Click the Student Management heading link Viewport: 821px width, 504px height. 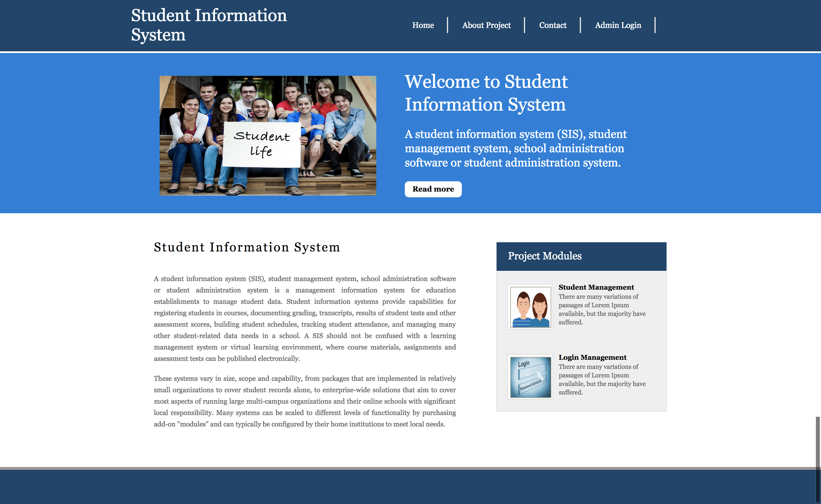click(x=596, y=287)
